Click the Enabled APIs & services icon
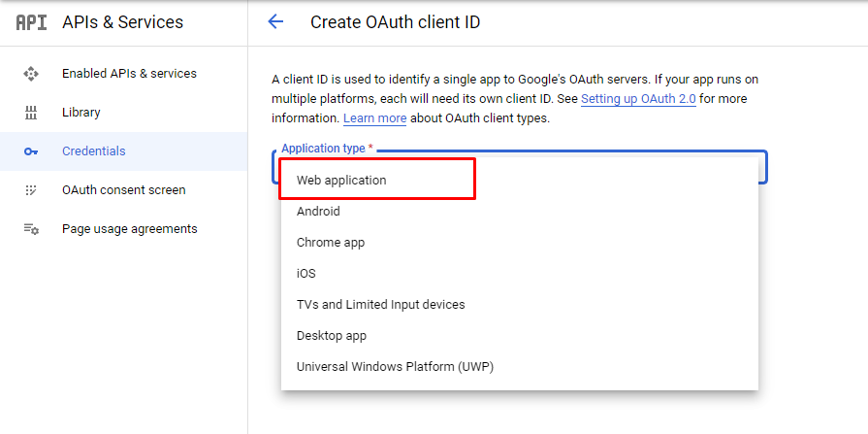Viewport: 868px width, 434px height. point(31,74)
